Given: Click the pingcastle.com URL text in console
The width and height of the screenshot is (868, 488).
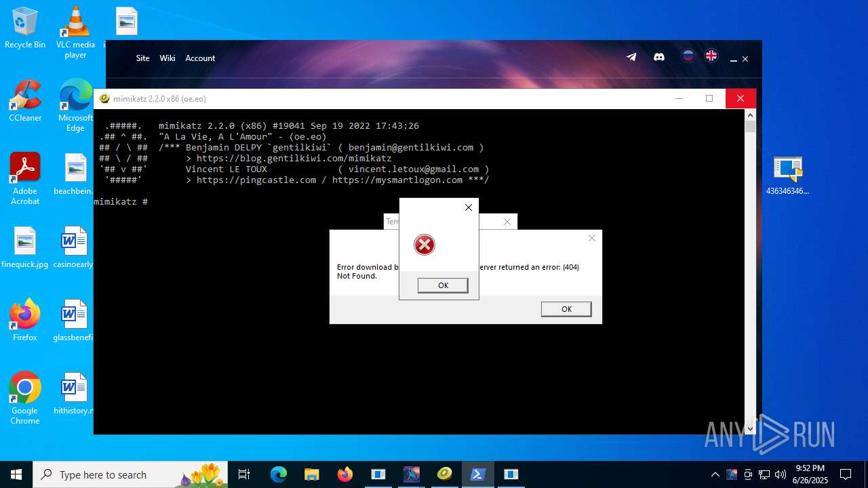Looking at the screenshot, I should (256, 180).
